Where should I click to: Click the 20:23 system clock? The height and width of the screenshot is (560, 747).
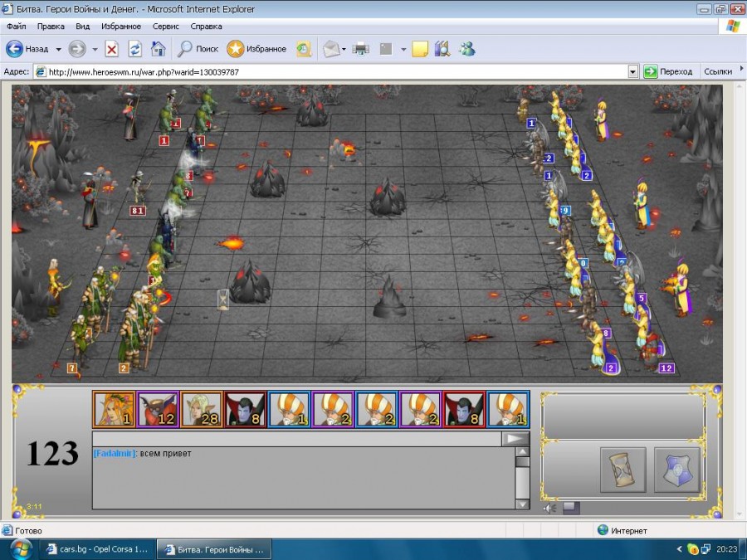tap(726, 549)
